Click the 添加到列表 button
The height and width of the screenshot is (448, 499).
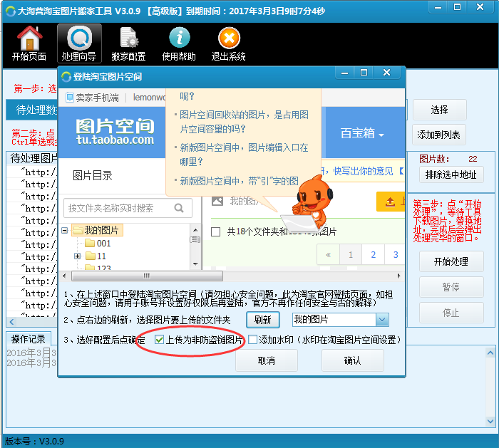tap(439, 135)
